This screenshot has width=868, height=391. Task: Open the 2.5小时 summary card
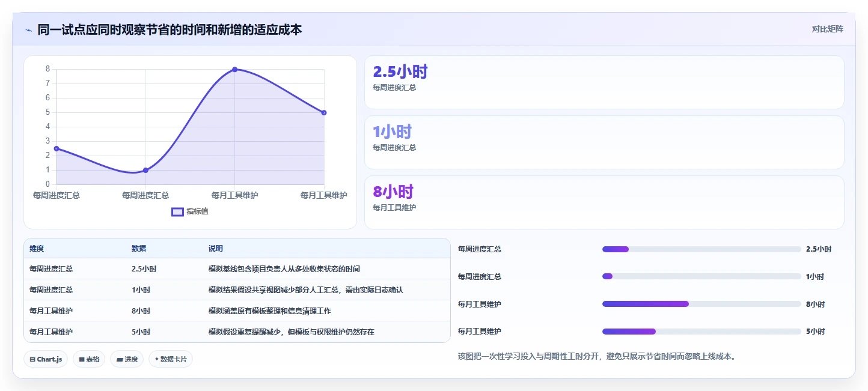pos(604,82)
